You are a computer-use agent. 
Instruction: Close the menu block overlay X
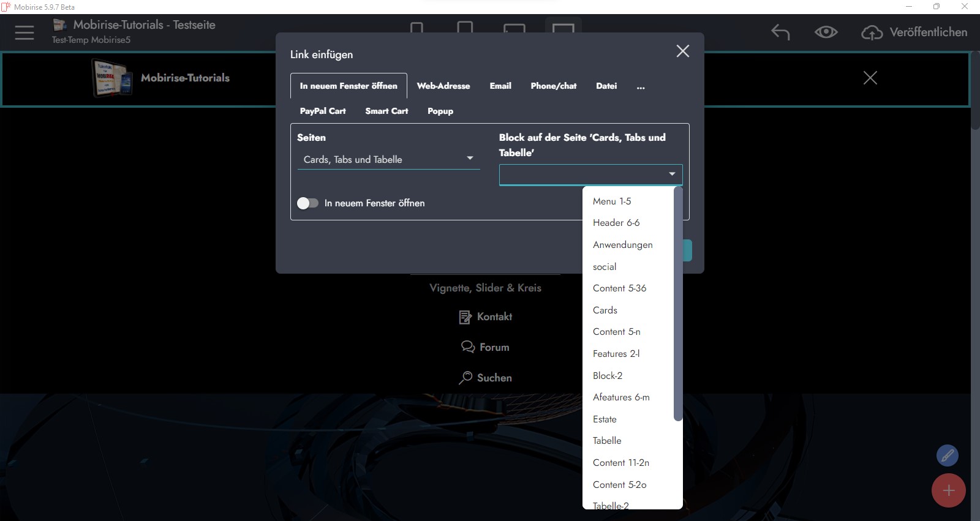pyautogui.click(x=870, y=78)
